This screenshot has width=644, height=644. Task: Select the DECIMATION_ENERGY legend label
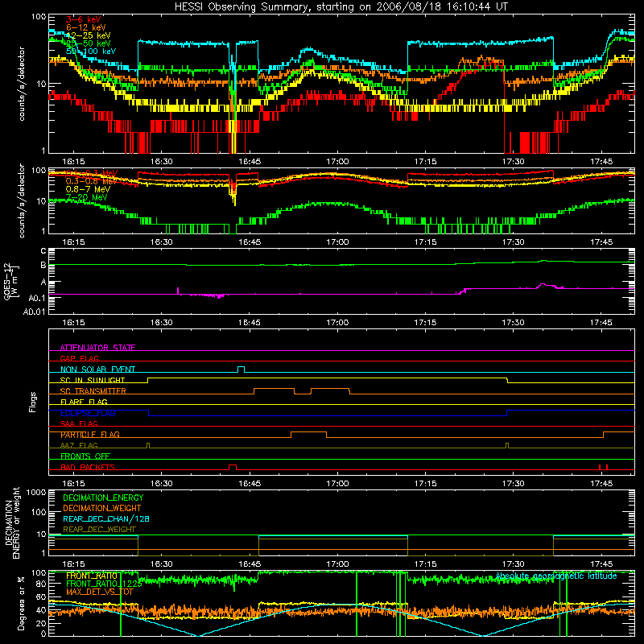[103, 497]
